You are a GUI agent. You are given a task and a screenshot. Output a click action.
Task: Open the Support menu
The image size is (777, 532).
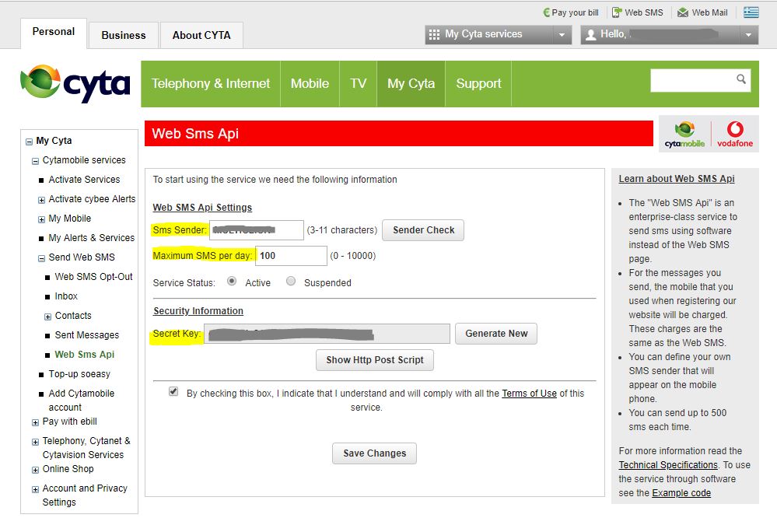pos(478,83)
